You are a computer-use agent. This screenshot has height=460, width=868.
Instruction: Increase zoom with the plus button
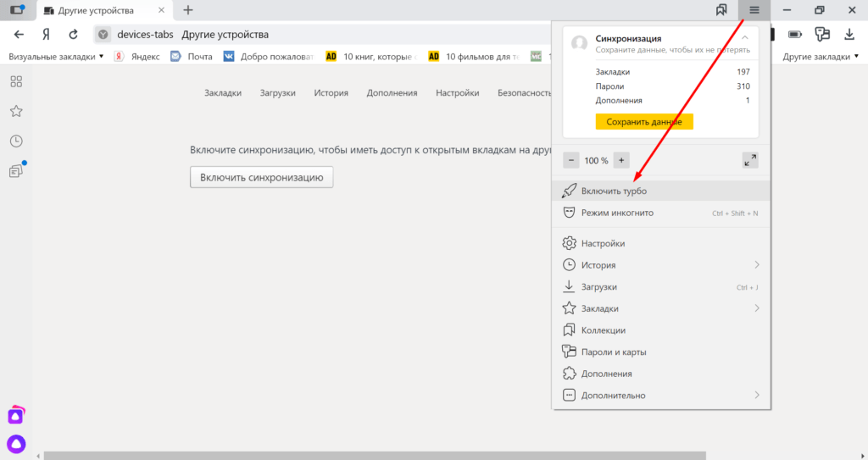click(x=621, y=160)
